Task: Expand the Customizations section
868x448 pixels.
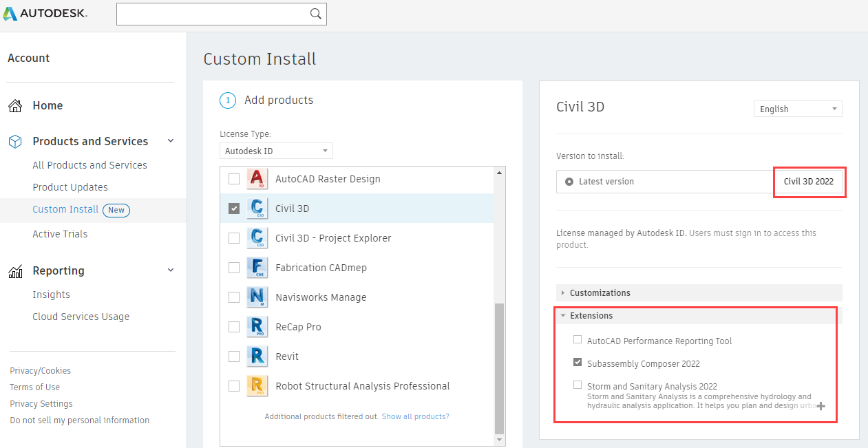Action: (699, 292)
